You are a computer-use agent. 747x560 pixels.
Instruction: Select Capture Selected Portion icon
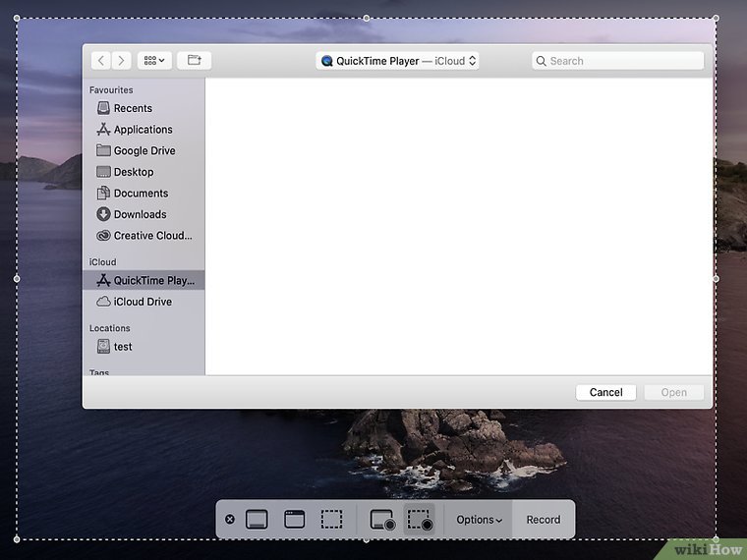point(332,520)
